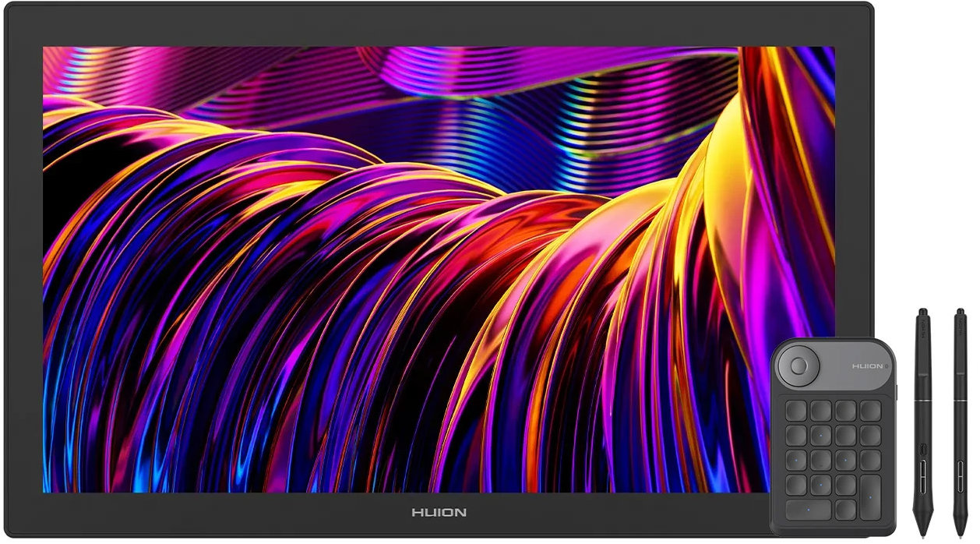Viewport: 980px width, 544px height.
Task: Click the wide horizontal key on the keydial
Action: (x=808, y=510)
